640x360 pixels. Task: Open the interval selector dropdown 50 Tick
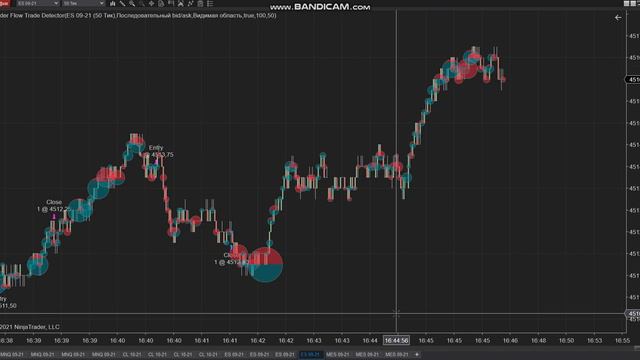point(84,3)
